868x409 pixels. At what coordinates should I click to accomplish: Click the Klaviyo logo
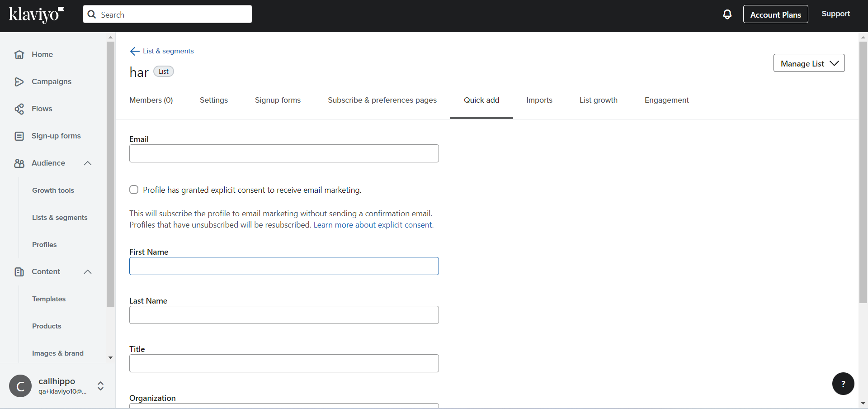(x=37, y=14)
